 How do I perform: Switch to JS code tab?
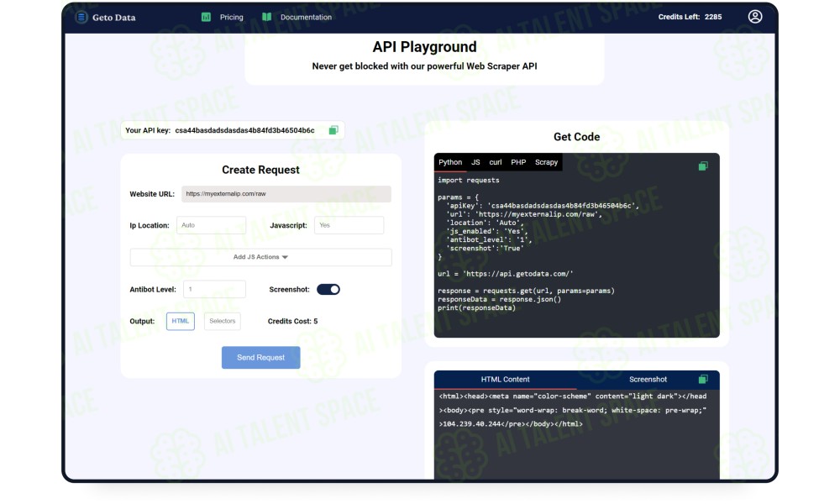(475, 162)
